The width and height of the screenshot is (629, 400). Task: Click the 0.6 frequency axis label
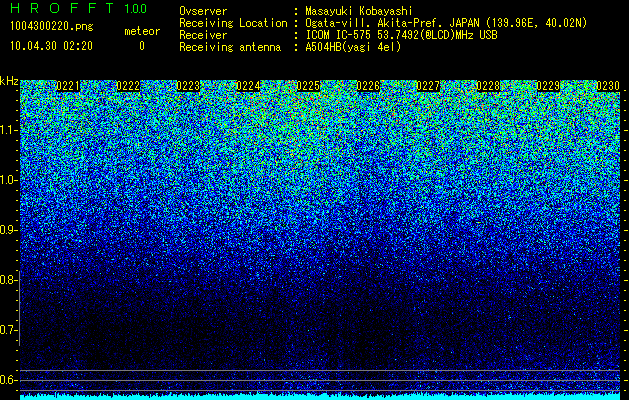(8, 380)
